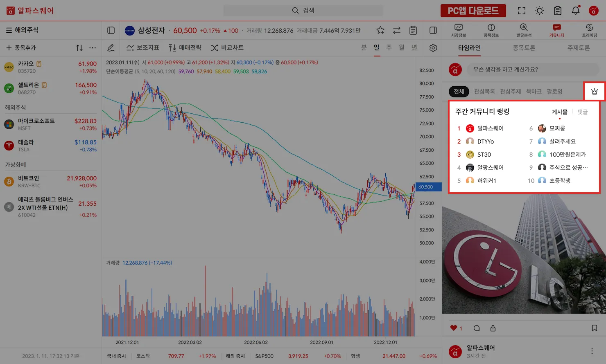Viewport: 606px width, 364px height.
Task: Share the post
Action: pos(493,328)
